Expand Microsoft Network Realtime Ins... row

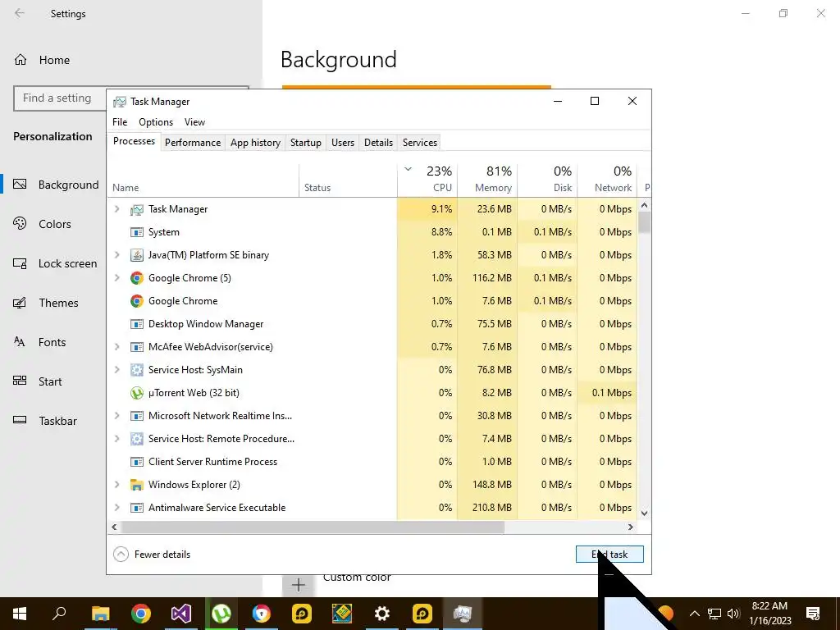116,415
